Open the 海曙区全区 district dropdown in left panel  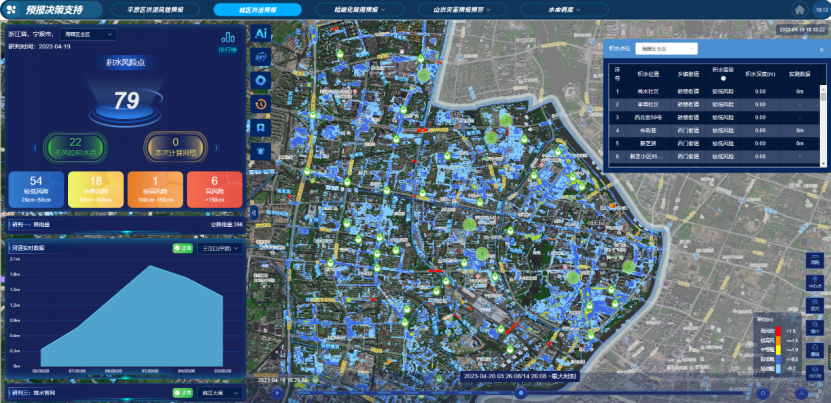click(88, 34)
